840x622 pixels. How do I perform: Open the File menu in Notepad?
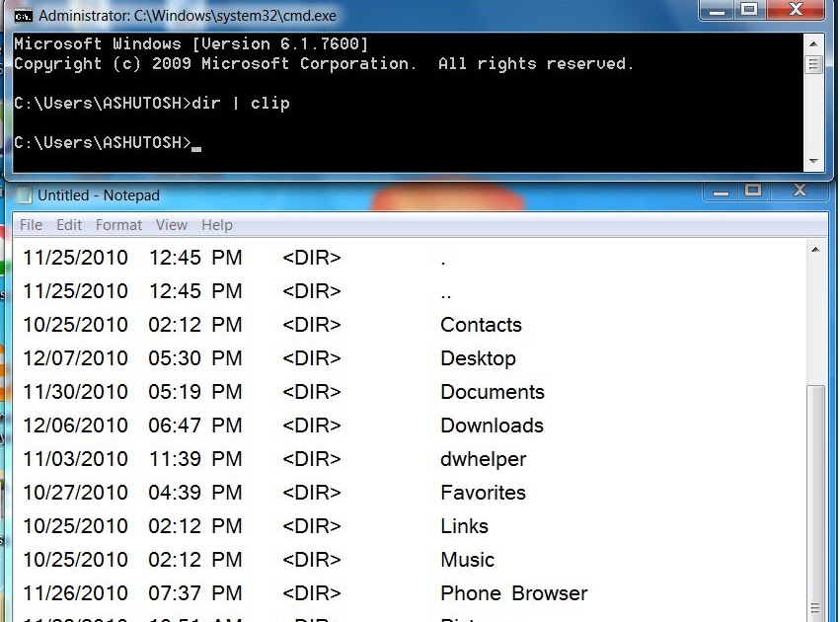click(31, 224)
